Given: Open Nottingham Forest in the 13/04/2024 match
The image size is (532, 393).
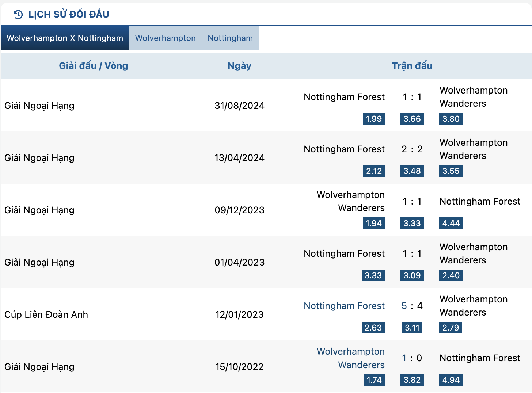Looking at the screenshot, I should [344, 149].
